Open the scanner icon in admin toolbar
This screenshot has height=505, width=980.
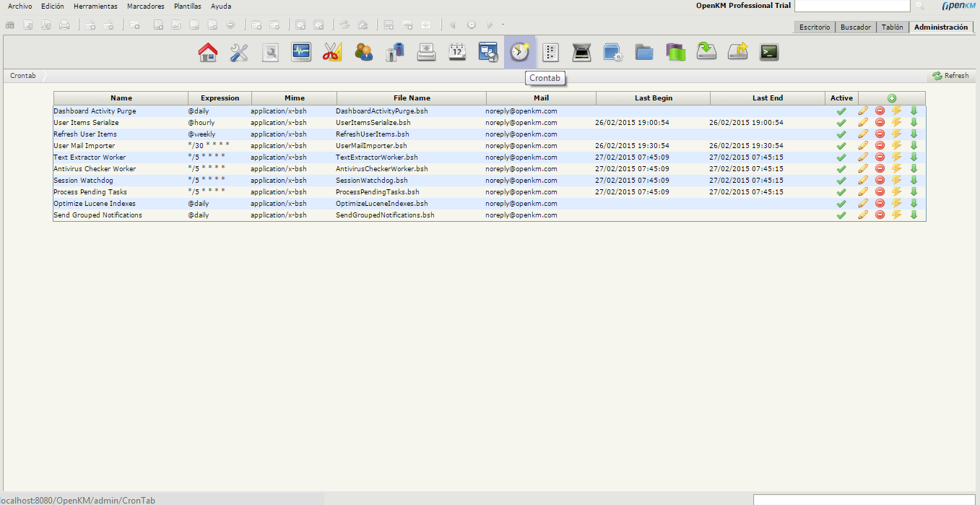pos(582,53)
